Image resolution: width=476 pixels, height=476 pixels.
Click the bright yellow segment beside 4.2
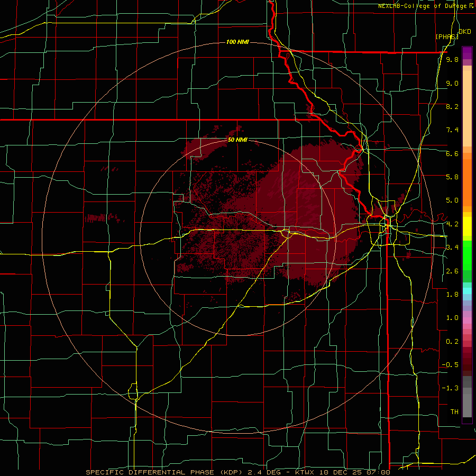[x=467, y=226]
